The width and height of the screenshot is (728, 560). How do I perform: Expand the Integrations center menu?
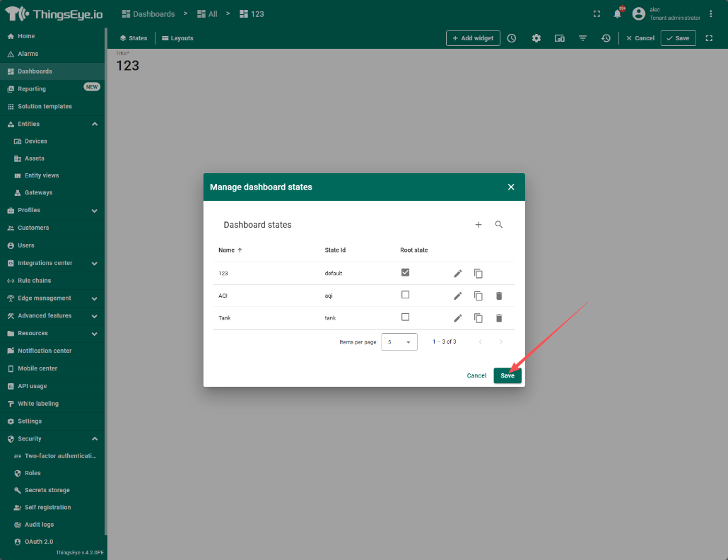(x=95, y=263)
